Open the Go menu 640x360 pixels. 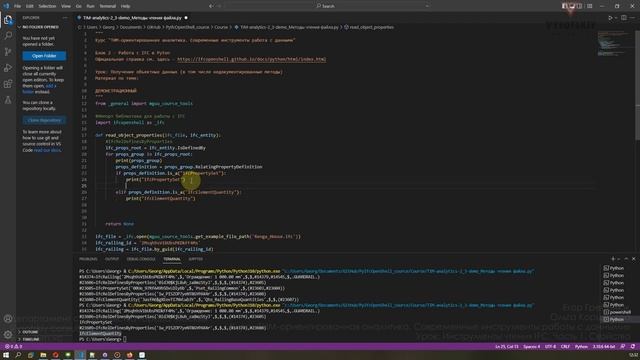pyautogui.click(x=78, y=6)
